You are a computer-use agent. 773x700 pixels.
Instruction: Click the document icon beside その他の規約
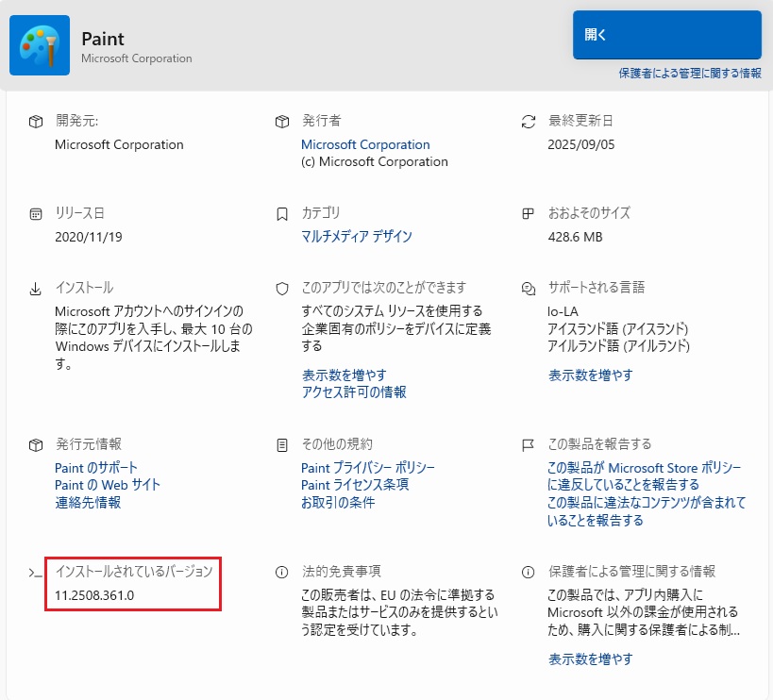(281, 443)
